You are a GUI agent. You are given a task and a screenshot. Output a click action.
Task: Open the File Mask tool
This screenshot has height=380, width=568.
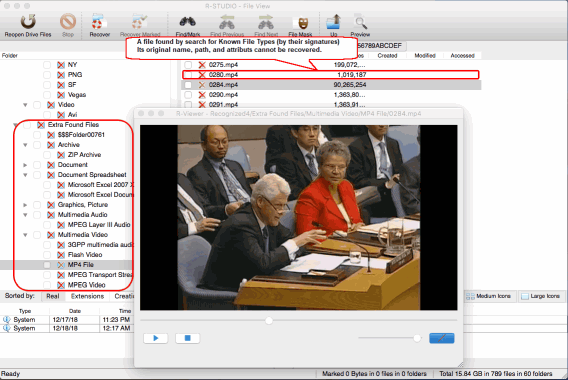tap(302, 22)
